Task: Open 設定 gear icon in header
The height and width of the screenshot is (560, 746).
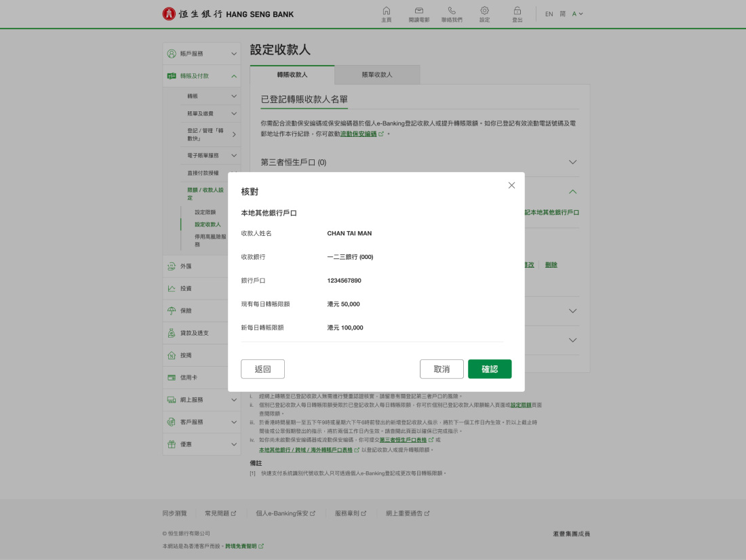Action: [484, 11]
